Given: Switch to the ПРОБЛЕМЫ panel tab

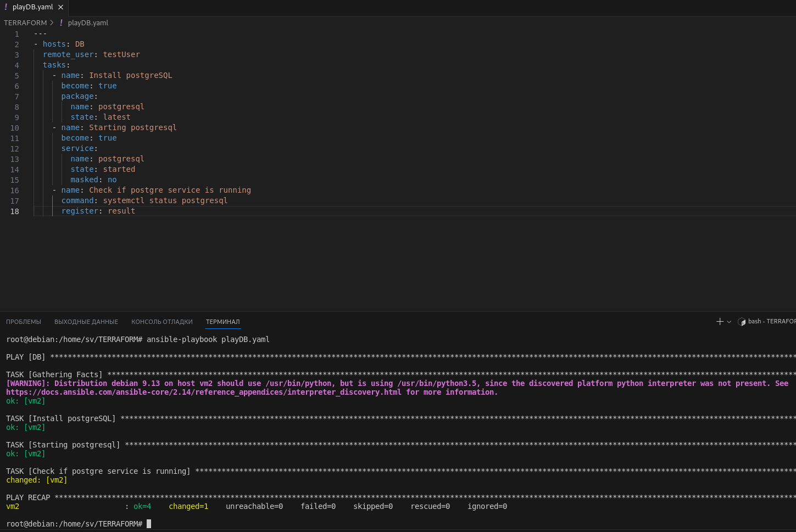Looking at the screenshot, I should tap(24, 322).
